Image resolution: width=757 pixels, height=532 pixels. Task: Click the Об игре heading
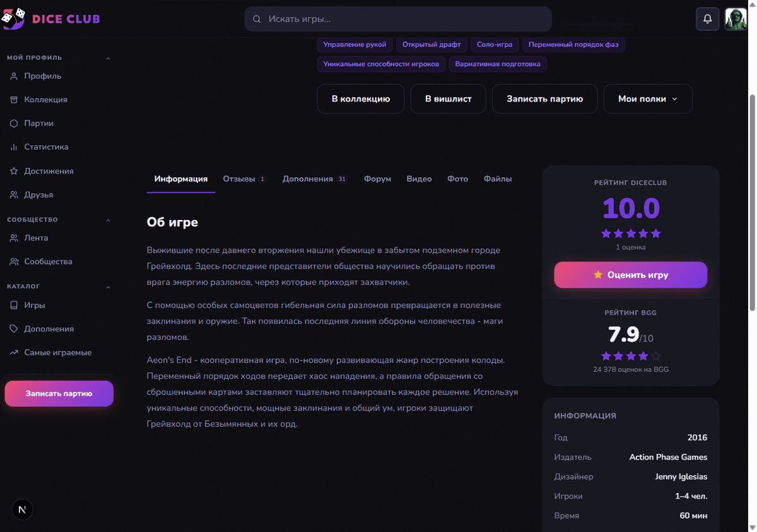click(172, 223)
